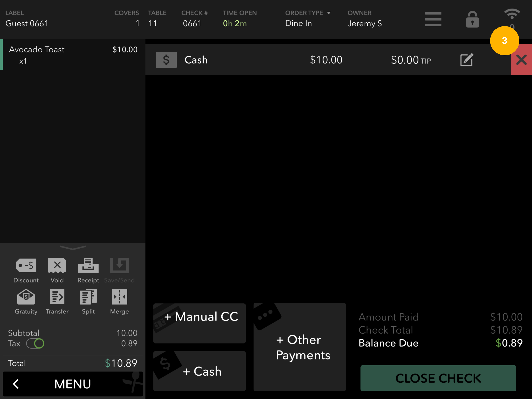Tap check number 0661
The width and height of the screenshot is (532, 399).
192,23
